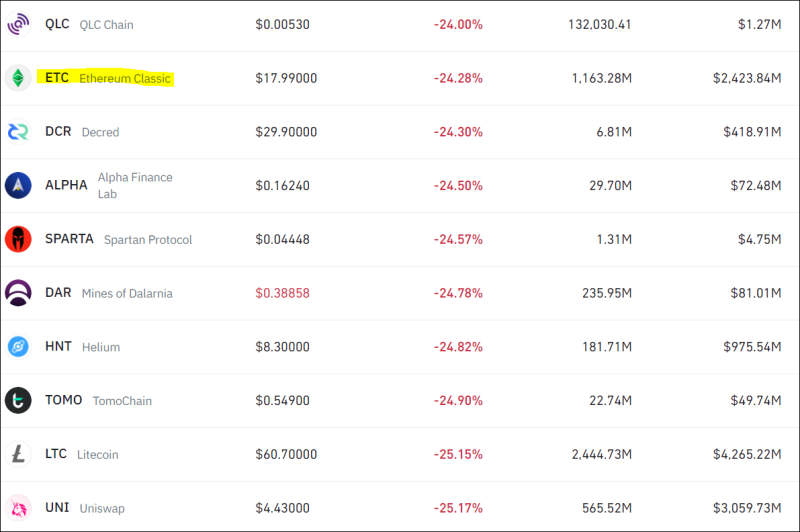
Task: Click the TomoChain coin logo
Action: coord(18,400)
